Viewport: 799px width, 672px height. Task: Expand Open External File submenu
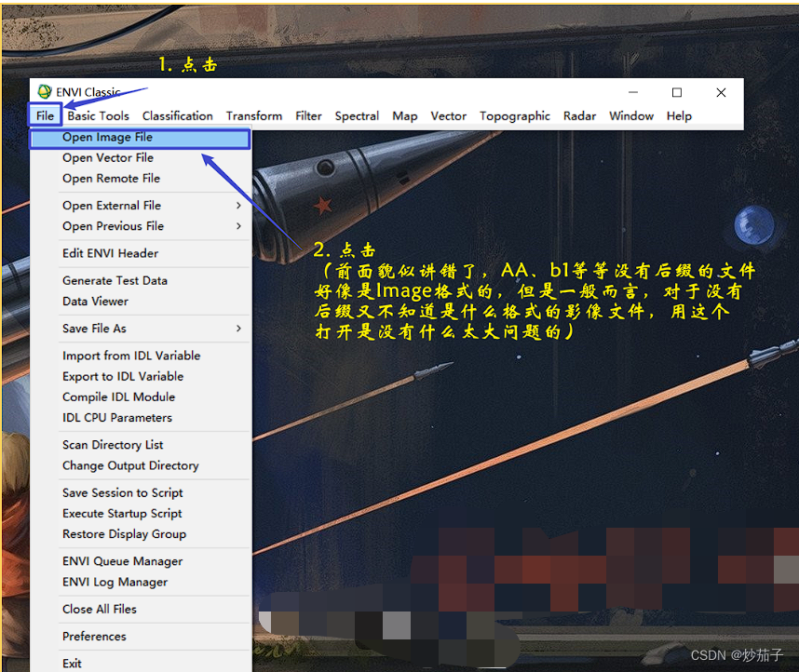coord(140,206)
